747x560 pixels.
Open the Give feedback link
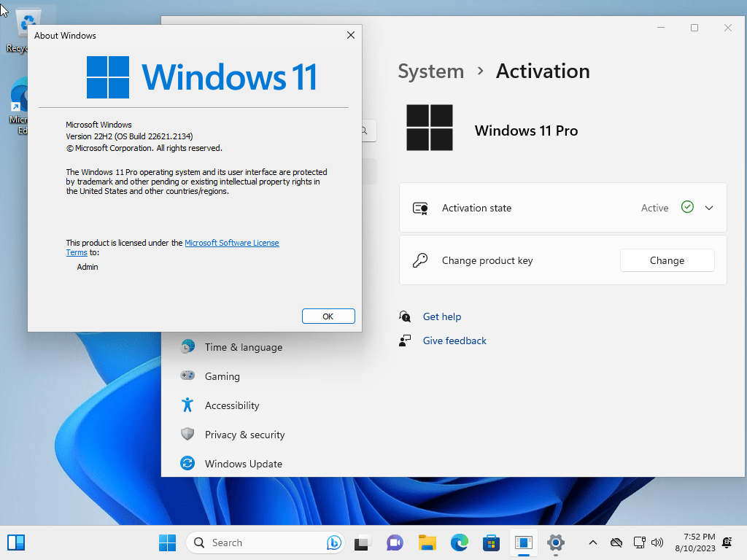pos(454,341)
